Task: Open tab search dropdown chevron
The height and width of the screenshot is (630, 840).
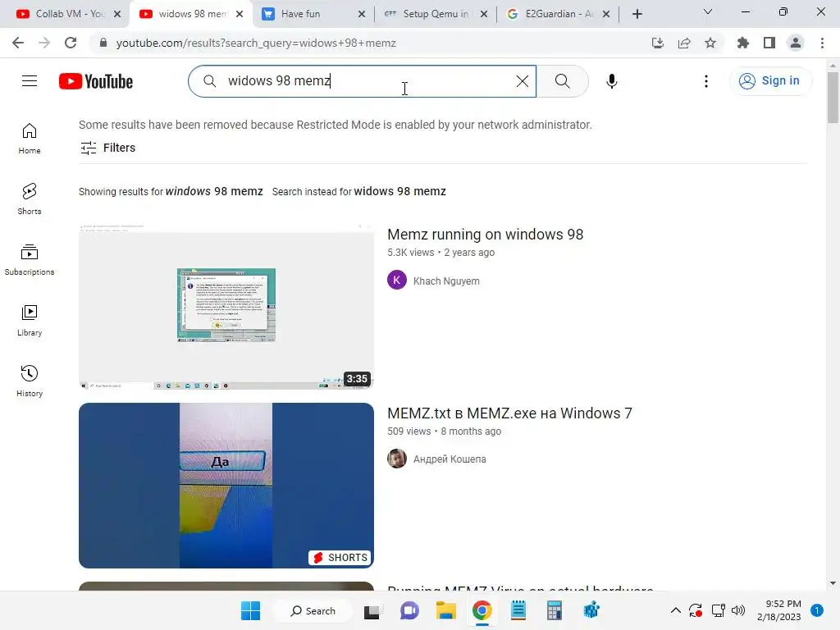Action: point(708,11)
